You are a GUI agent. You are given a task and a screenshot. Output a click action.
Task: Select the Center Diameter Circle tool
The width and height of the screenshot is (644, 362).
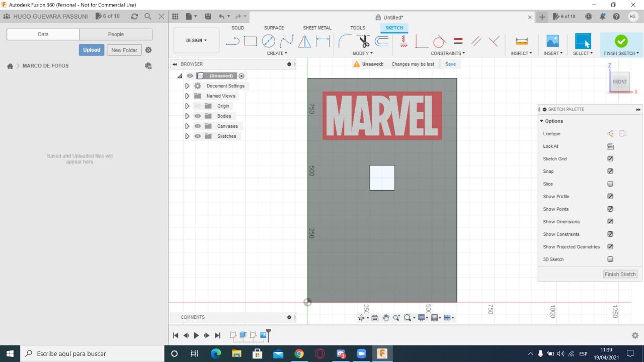[x=269, y=41]
